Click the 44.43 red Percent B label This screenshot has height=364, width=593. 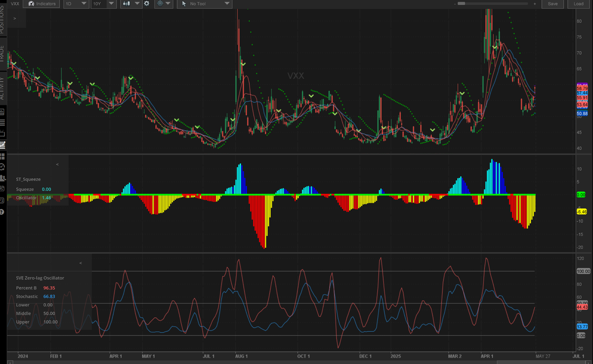pyautogui.click(x=582, y=307)
